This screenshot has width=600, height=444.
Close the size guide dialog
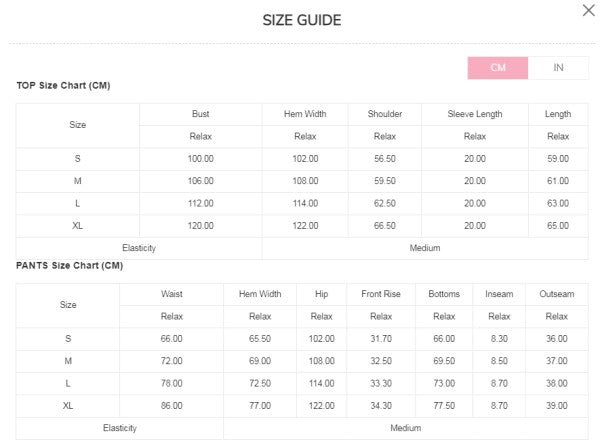(x=588, y=11)
